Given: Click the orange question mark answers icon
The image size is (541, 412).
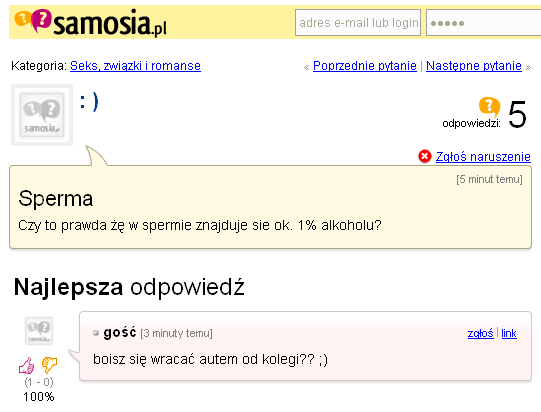Looking at the screenshot, I should click(x=489, y=107).
